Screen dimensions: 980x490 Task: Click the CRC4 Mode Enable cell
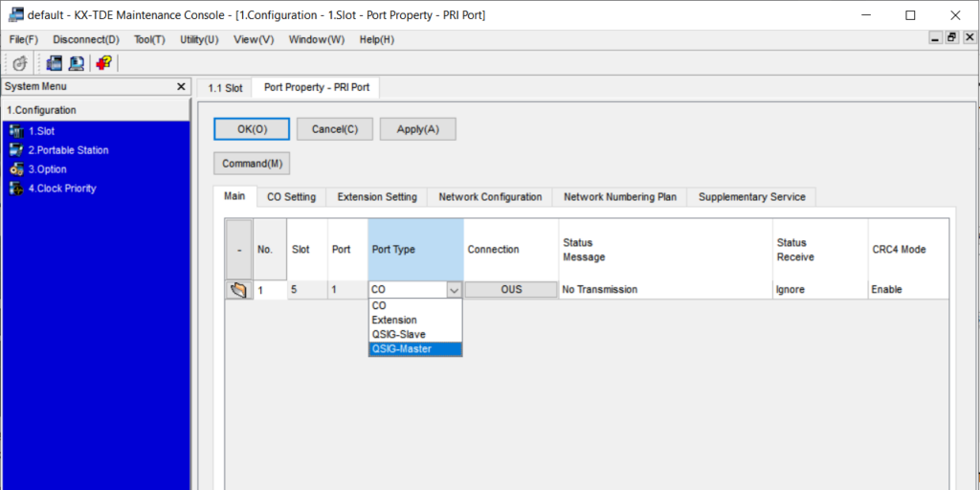(x=886, y=289)
